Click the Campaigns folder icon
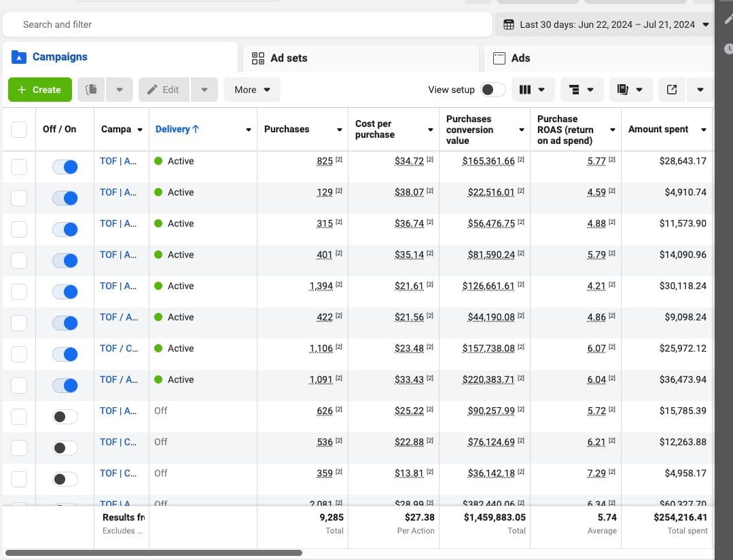The height and width of the screenshot is (560, 733). (19, 57)
